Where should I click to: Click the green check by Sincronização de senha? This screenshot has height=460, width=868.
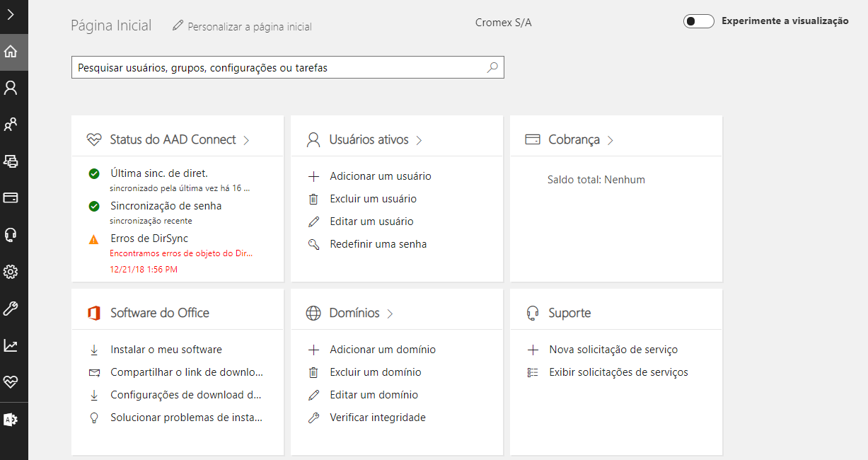[x=94, y=206]
